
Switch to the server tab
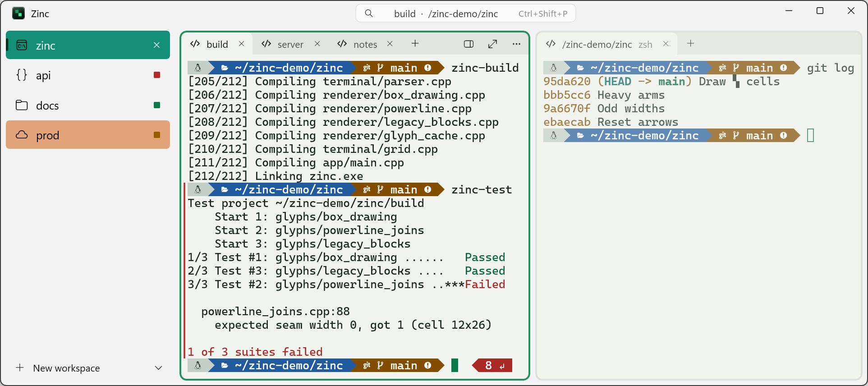click(x=290, y=44)
